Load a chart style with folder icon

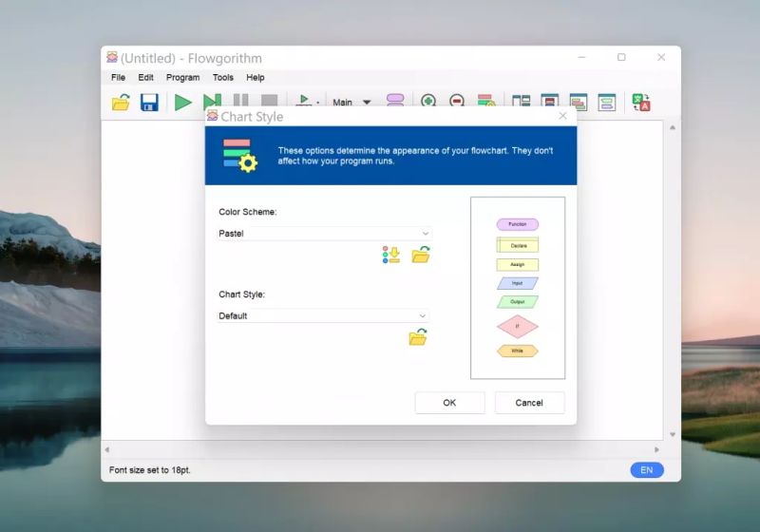pos(418,336)
